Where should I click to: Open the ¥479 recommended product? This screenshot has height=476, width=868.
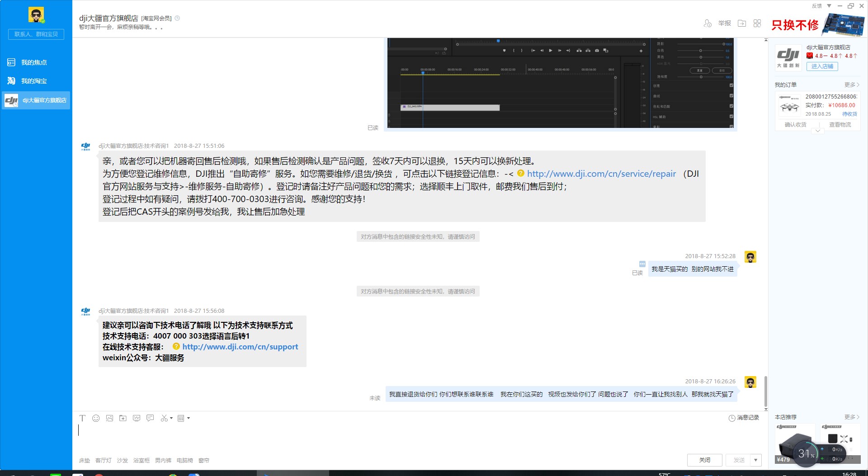(795, 443)
